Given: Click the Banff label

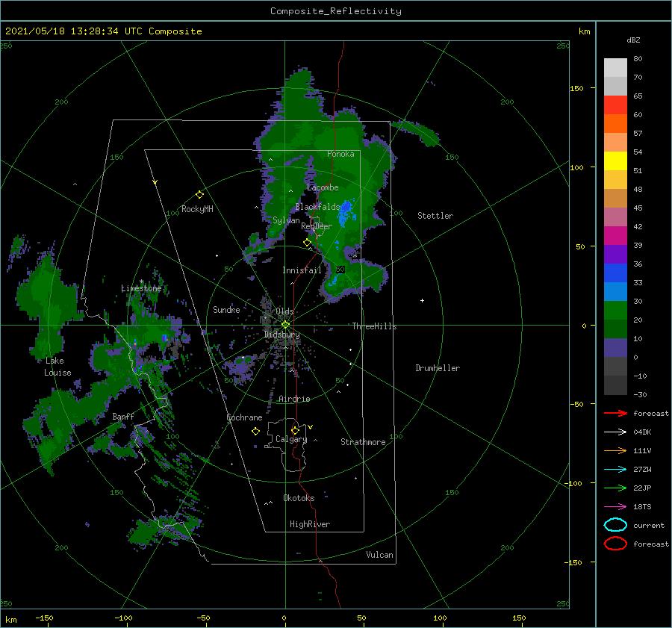Looking at the screenshot, I should (x=123, y=416).
